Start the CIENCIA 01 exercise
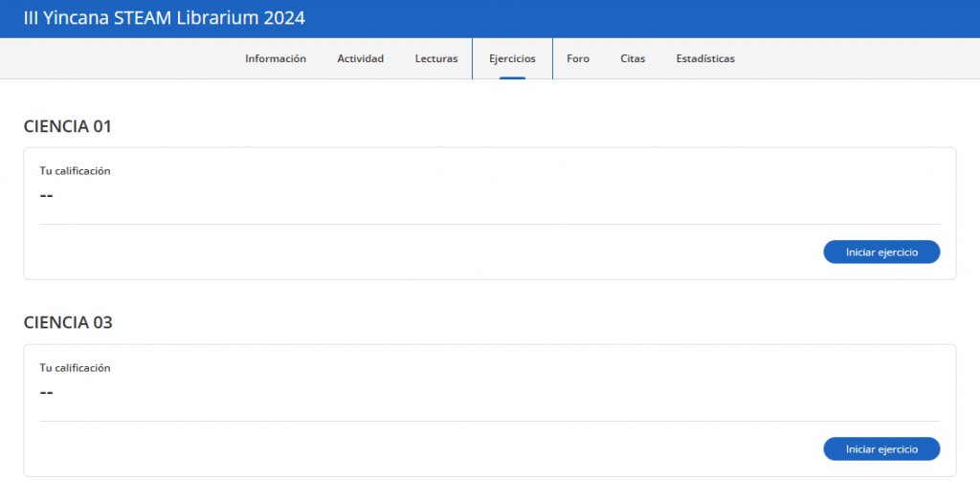Viewport: 980px width, 502px height. coord(881,251)
